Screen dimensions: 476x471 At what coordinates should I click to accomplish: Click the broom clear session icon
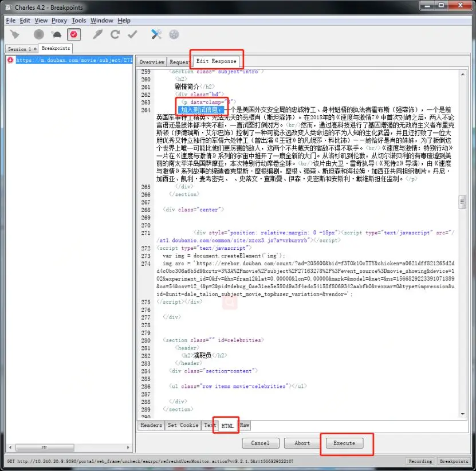click(14, 34)
